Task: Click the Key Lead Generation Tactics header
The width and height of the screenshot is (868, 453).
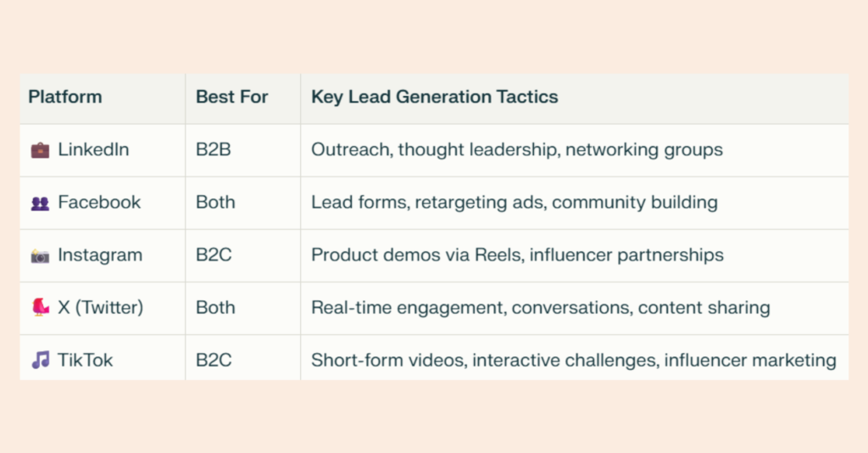Action: point(434,97)
